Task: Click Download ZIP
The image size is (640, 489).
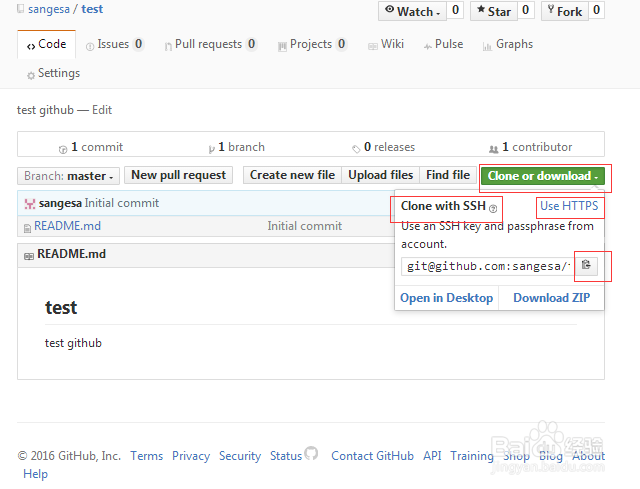Action: click(x=551, y=298)
